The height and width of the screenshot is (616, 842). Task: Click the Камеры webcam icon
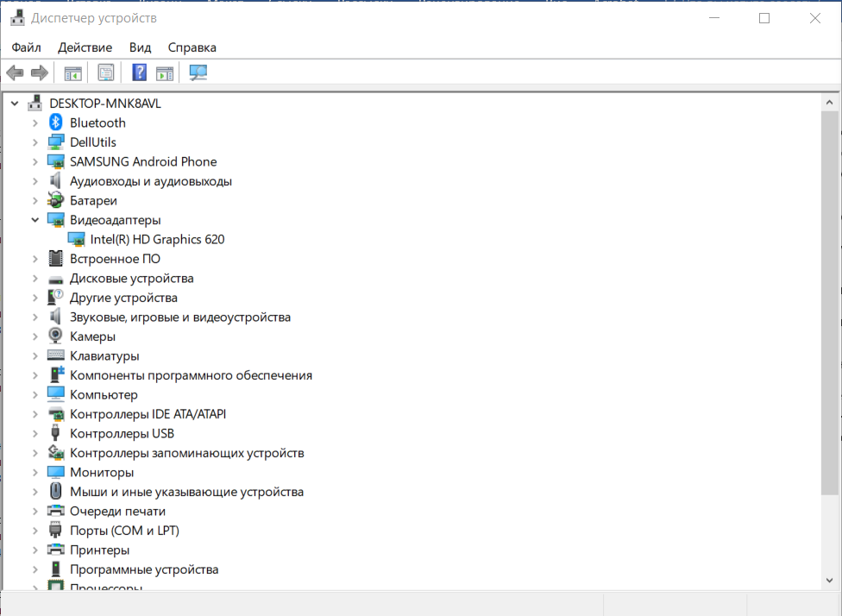pos(56,336)
